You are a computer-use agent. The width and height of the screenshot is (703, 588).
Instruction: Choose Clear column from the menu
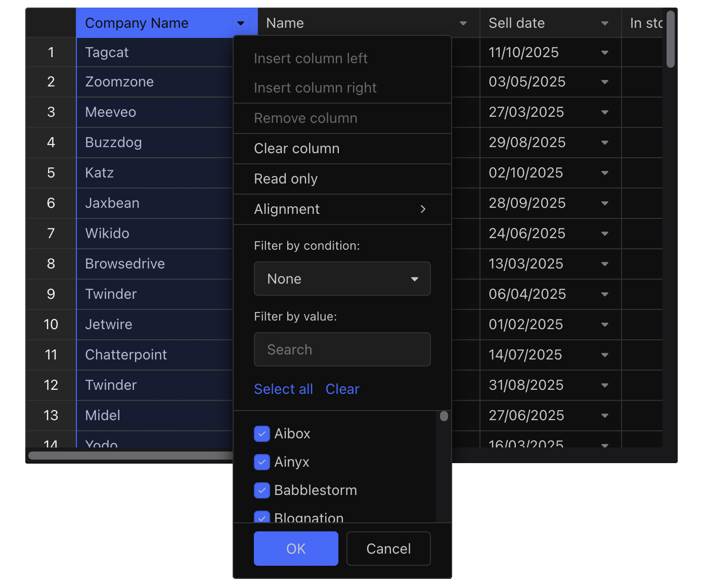(x=297, y=149)
